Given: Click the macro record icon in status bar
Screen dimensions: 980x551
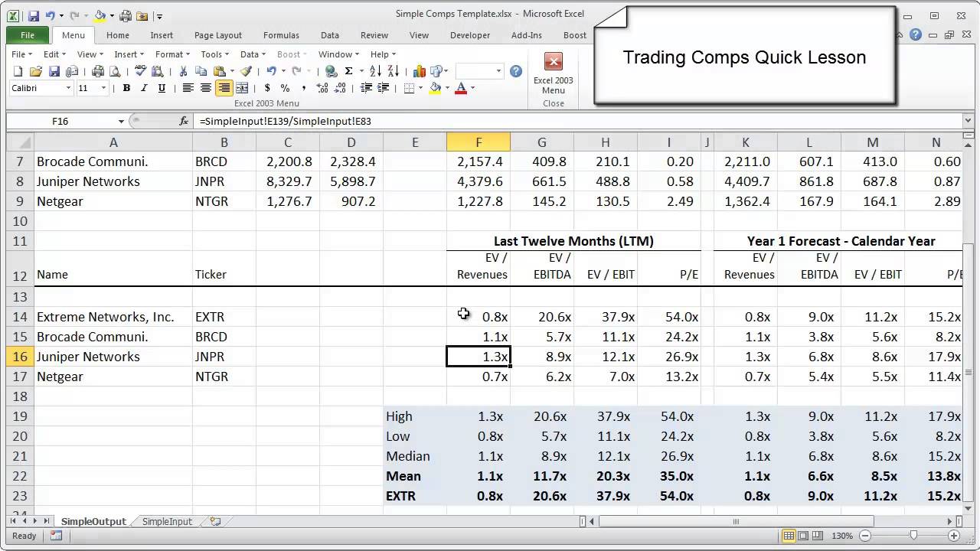Looking at the screenshot, I should pyautogui.click(x=56, y=536).
